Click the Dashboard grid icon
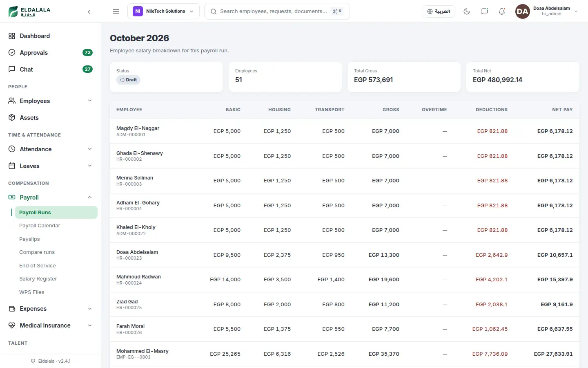The image size is (588, 368). (12, 36)
